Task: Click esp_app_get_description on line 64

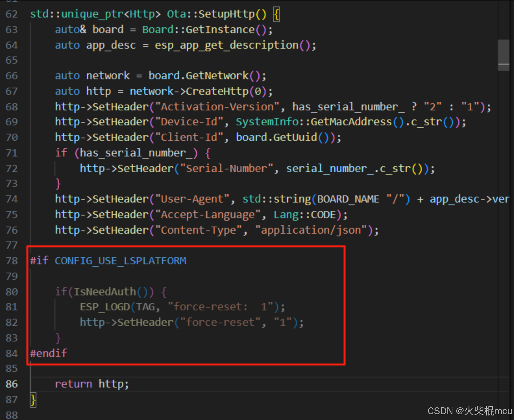Action: click(226, 45)
